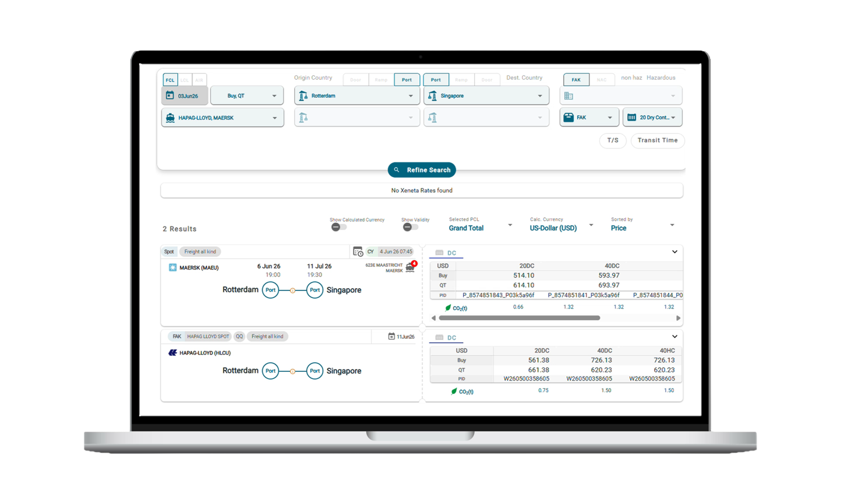Click the T/S filter button

click(613, 140)
